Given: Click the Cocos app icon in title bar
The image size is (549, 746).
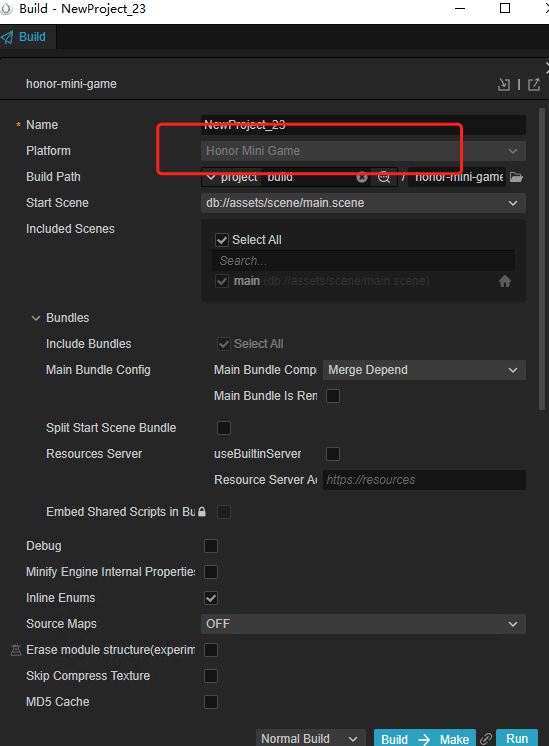Looking at the screenshot, I should click(6, 9).
